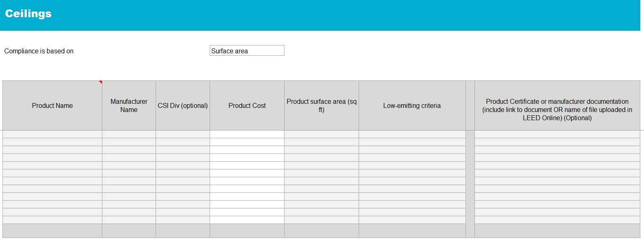Click the Ceilings title banner
Screen dimensions: 644x240
coord(320,15)
